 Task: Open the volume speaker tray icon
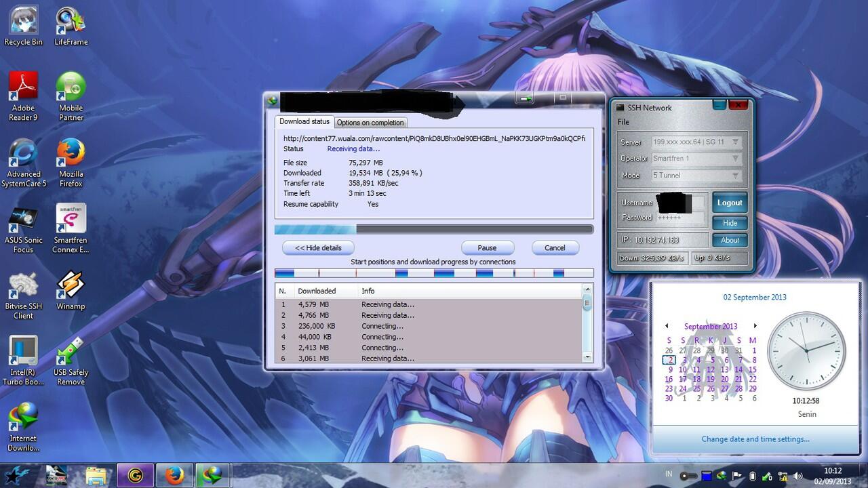[x=798, y=476]
